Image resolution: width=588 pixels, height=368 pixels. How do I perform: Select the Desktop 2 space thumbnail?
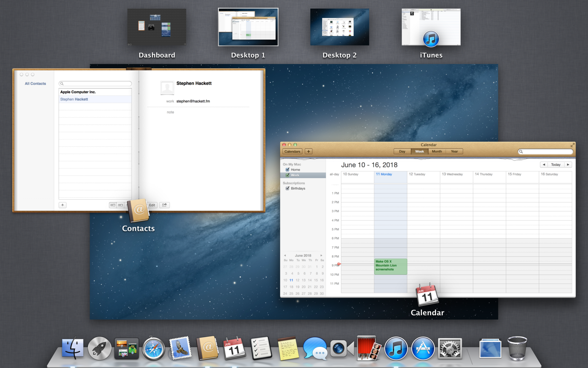coord(340,27)
